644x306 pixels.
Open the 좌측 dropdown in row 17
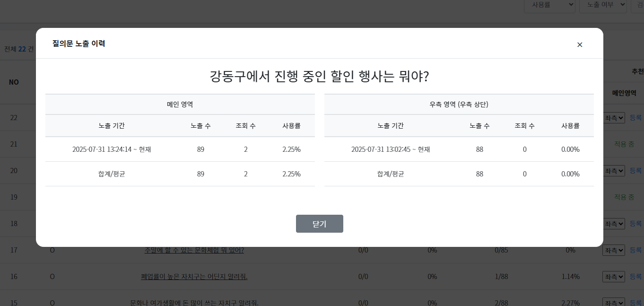pos(614,250)
